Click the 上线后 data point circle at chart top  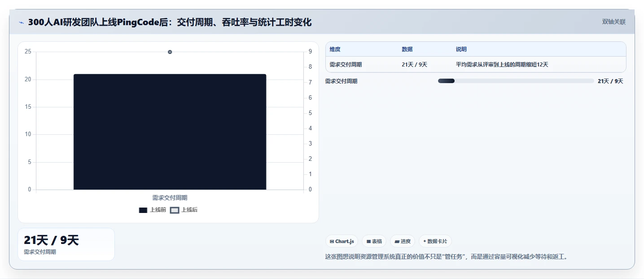click(170, 52)
